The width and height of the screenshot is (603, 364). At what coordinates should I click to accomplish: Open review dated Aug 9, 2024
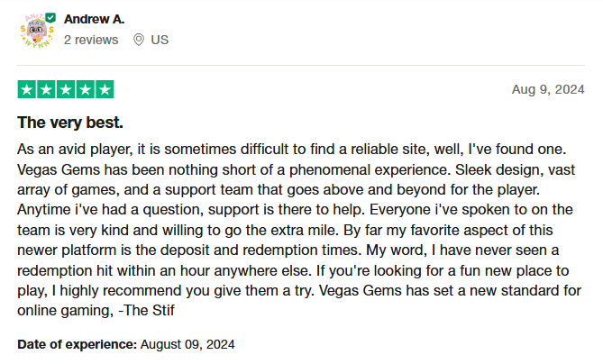point(548,89)
